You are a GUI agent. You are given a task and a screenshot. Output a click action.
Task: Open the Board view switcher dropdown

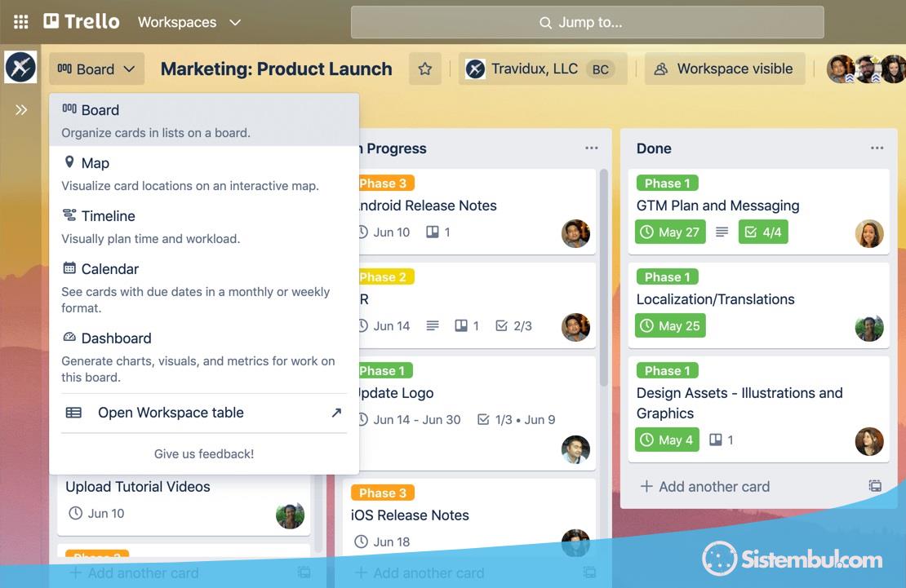[96, 69]
